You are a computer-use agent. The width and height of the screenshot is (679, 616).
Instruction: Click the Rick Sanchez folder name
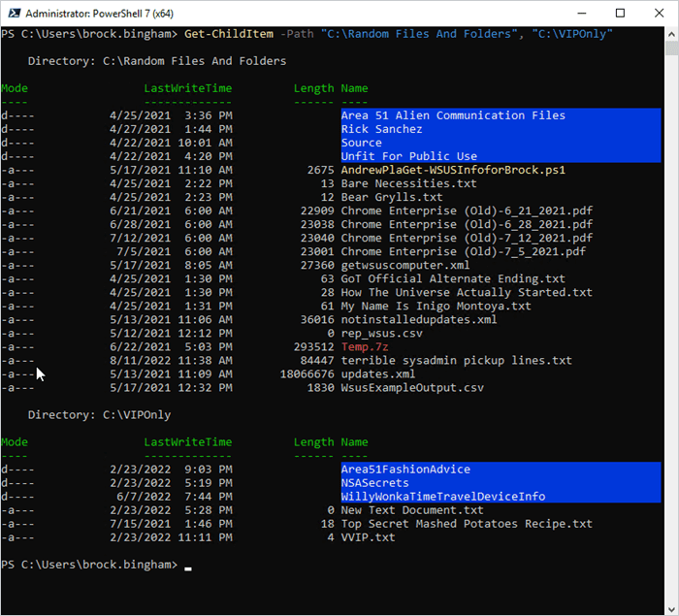tap(381, 129)
